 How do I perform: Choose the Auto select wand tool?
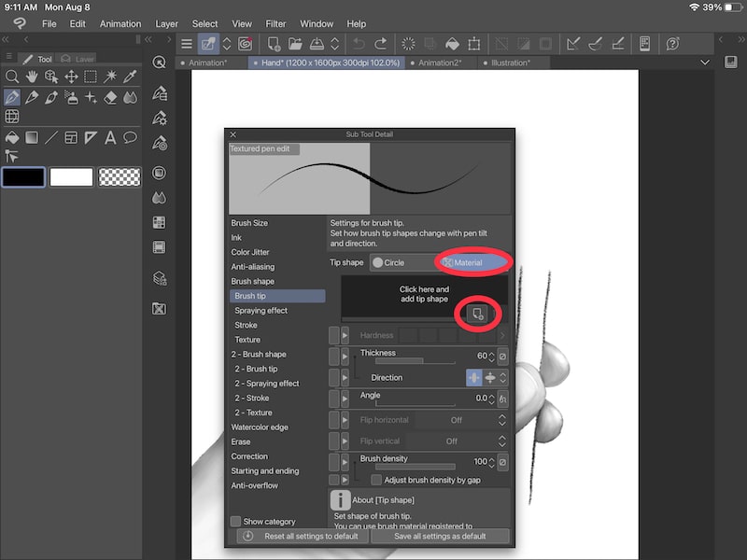[109, 77]
